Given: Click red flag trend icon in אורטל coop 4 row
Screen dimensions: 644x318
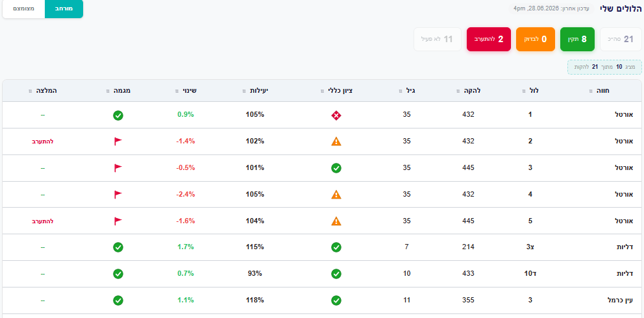Looking at the screenshot, I should 118,195.
